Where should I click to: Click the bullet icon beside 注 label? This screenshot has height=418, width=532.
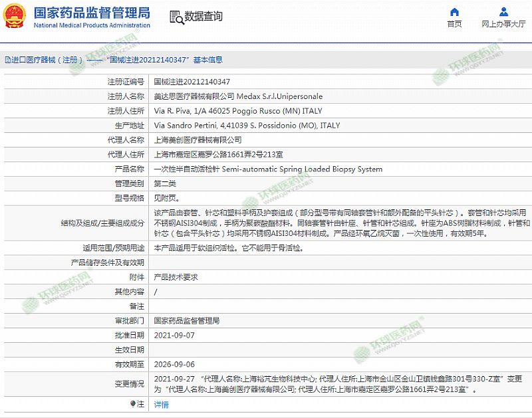pyautogui.click(x=132, y=403)
